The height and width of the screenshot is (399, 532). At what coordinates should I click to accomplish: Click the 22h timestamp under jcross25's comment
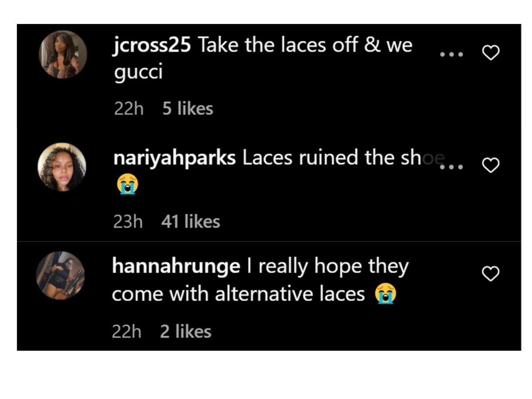point(129,109)
